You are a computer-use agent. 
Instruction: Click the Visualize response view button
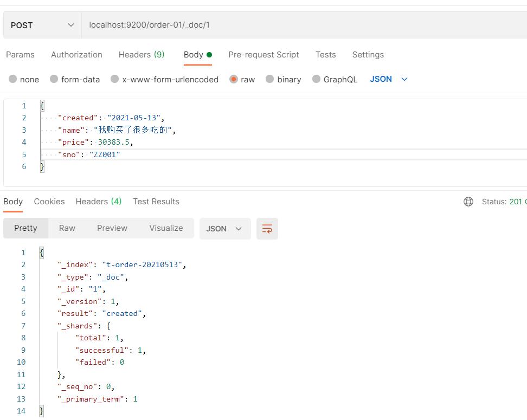[166, 228]
